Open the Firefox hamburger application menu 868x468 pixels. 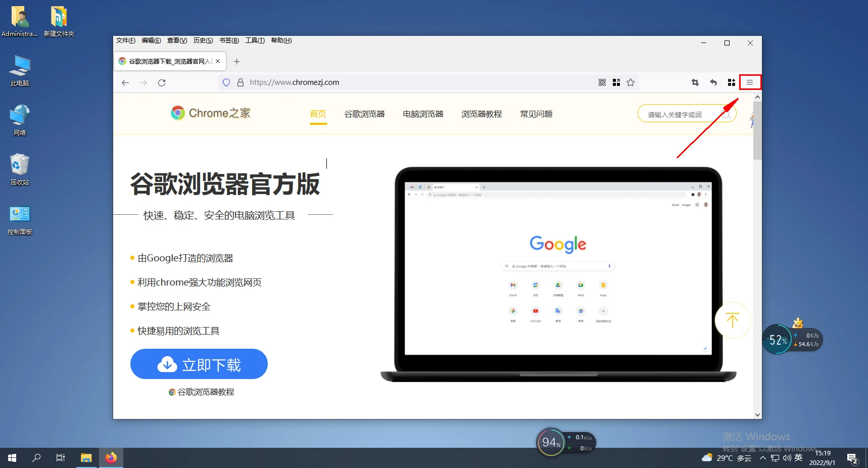pyautogui.click(x=750, y=82)
